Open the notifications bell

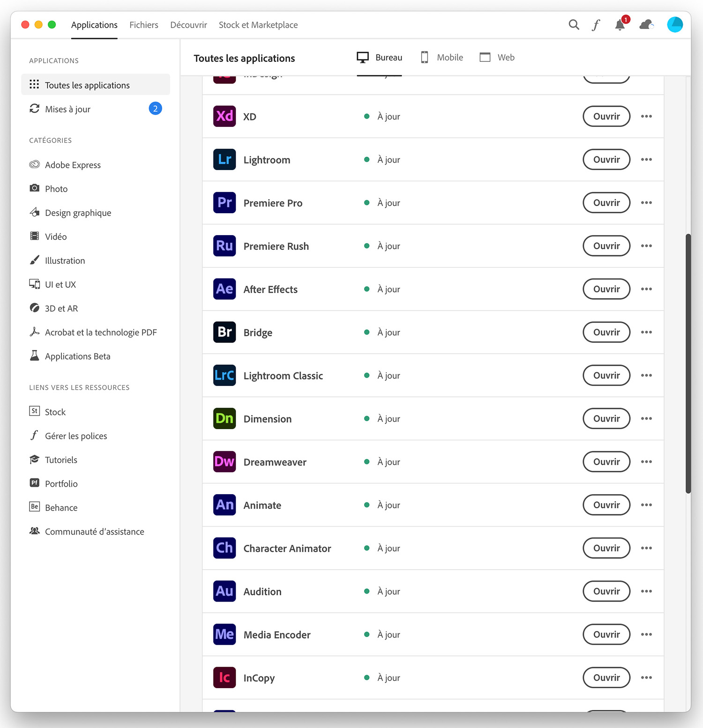(620, 25)
